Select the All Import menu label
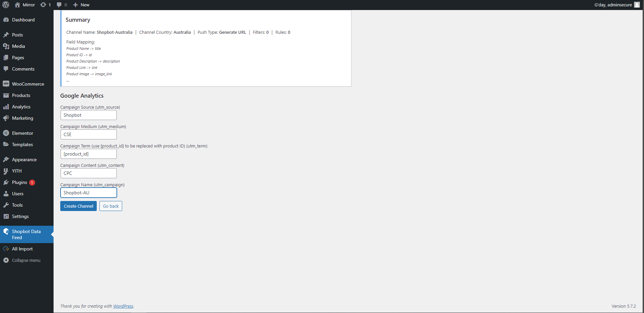The height and width of the screenshot is (313, 644). 22,249
